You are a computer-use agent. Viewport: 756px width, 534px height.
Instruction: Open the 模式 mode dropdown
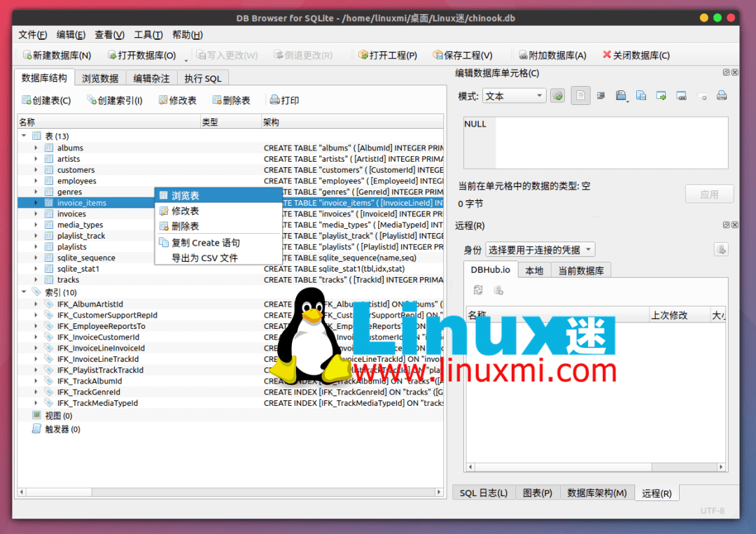[514, 96]
